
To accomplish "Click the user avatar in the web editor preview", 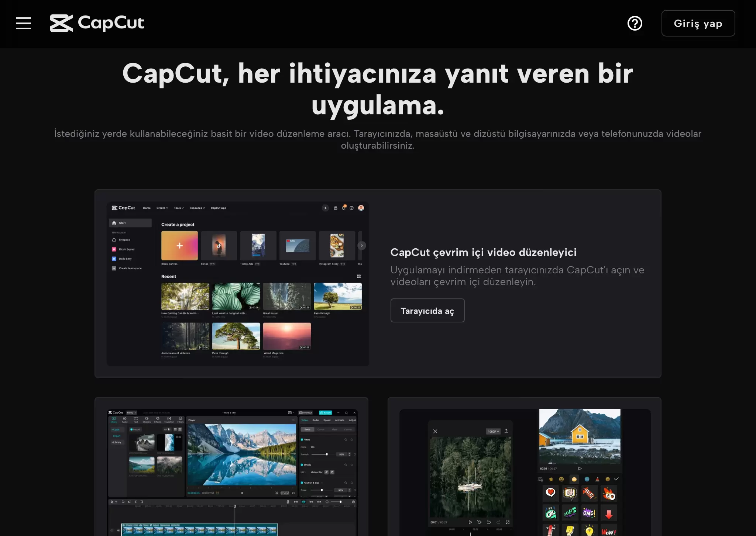I will tap(361, 208).
